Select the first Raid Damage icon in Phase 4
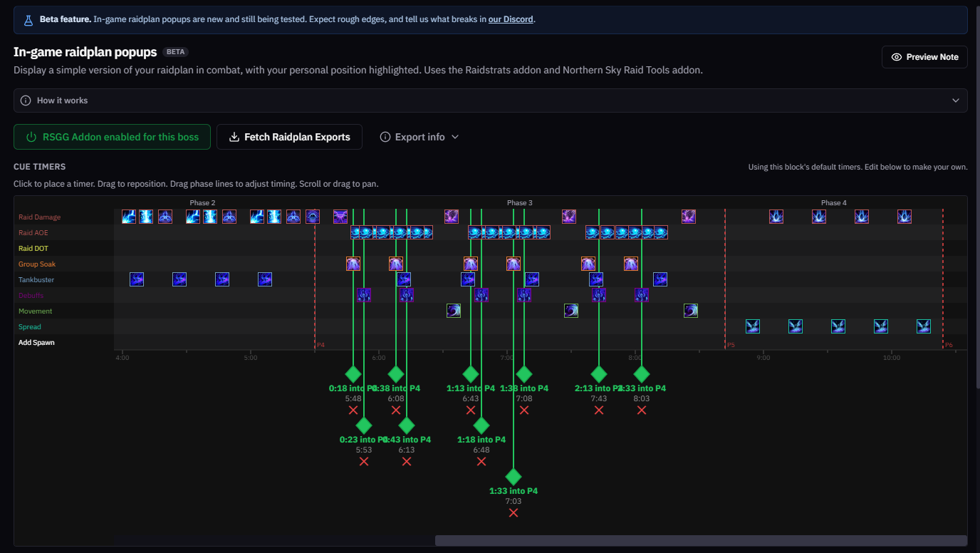This screenshot has height=553, width=980. (x=776, y=217)
